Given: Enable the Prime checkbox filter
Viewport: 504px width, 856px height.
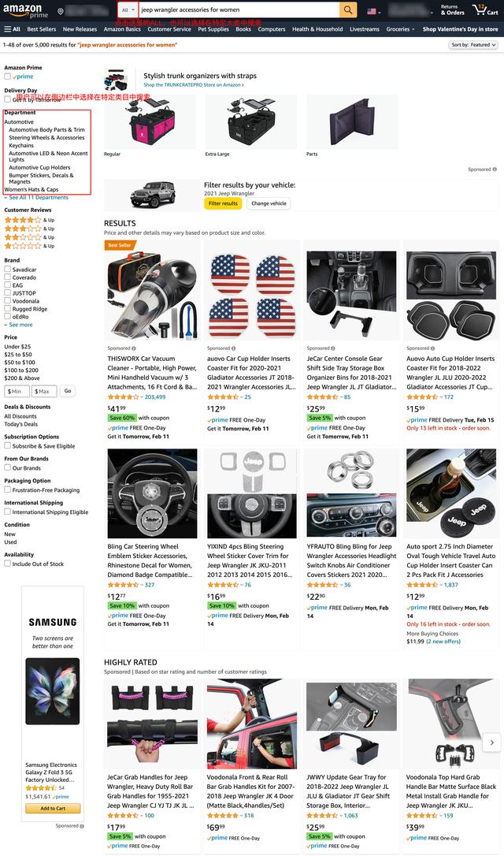Looking at the screenshot, I should point(8,76).
